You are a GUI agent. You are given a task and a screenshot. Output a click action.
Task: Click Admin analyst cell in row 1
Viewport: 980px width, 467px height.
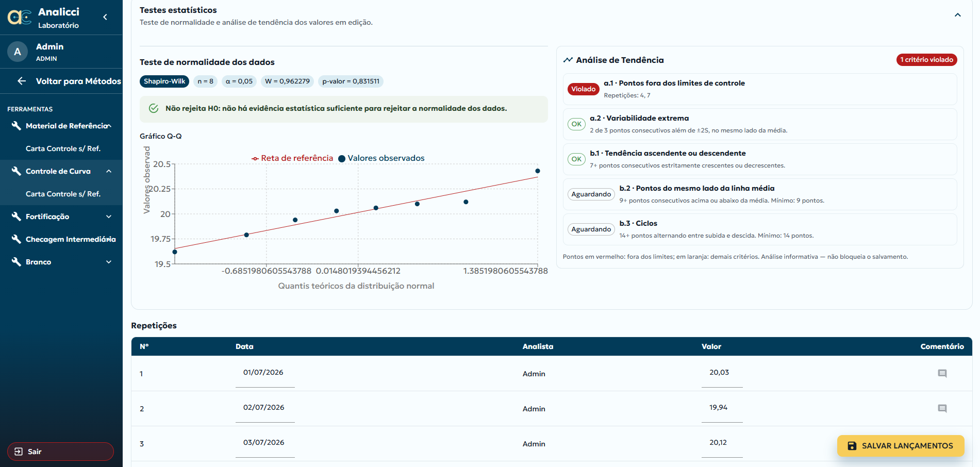(x=534, y=374)
